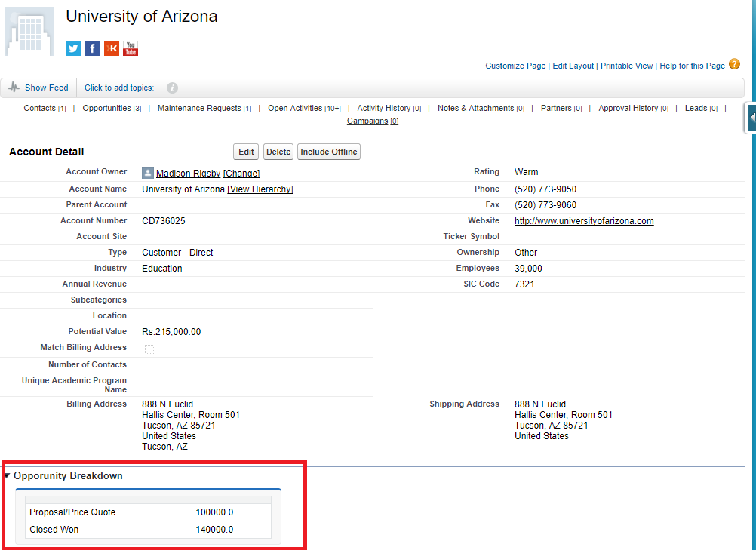This screenshot has width=756, height=550.
Task: Click the 100000.0 amount cell
Action: (x=214, y=512)
